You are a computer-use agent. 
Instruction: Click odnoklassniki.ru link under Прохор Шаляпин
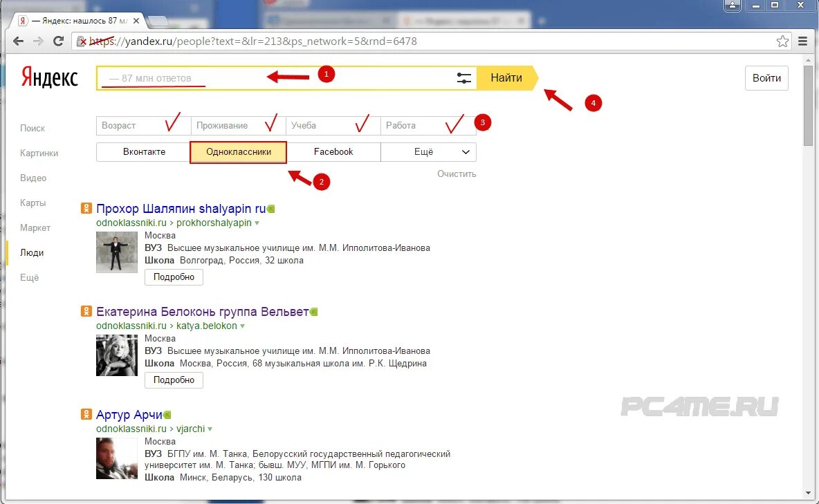coord(131,223)
